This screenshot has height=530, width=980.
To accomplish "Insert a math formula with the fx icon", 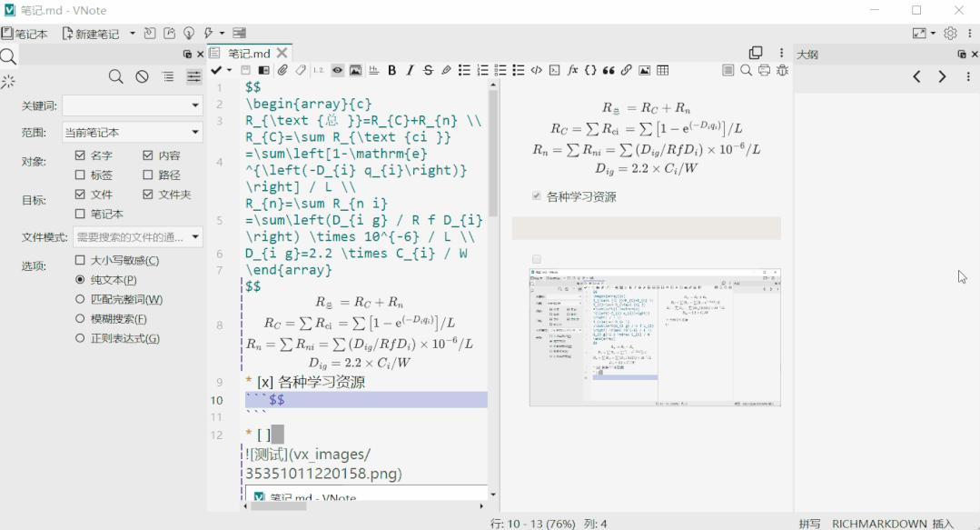I will (x=573, y=70).
